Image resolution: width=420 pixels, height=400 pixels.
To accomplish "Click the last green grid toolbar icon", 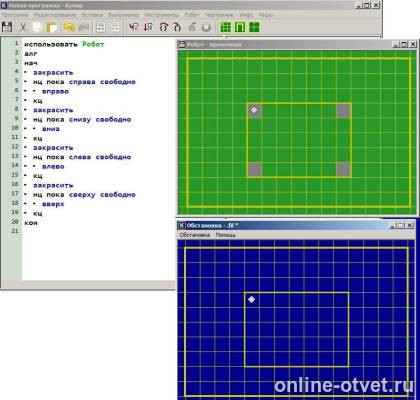I will pyautogui.click(x=254, y=27).
